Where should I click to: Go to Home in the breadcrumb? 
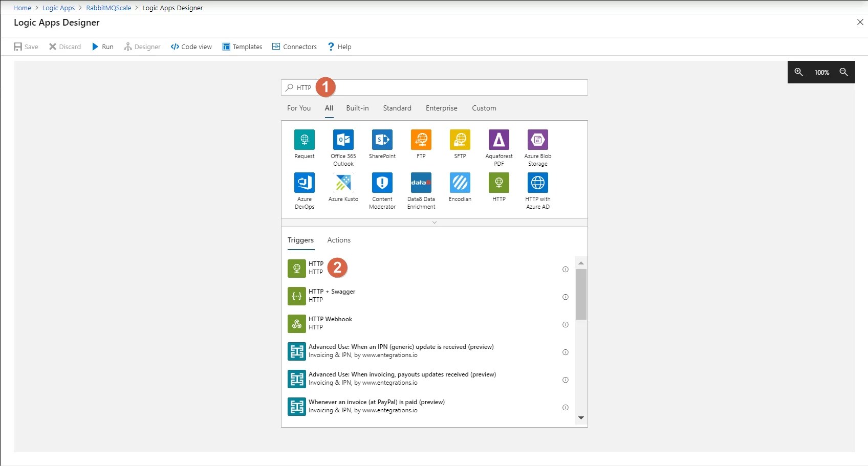(x=22, y=8)
